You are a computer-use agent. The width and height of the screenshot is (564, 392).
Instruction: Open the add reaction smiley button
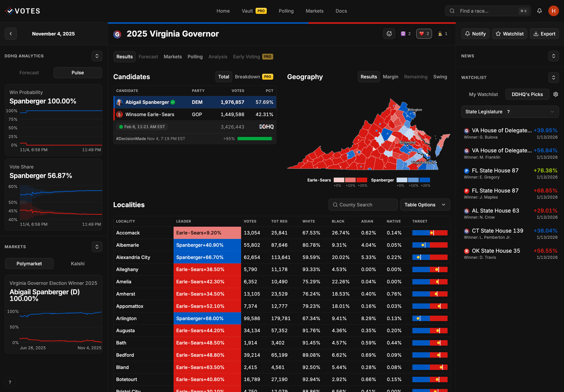click(389, 34)
